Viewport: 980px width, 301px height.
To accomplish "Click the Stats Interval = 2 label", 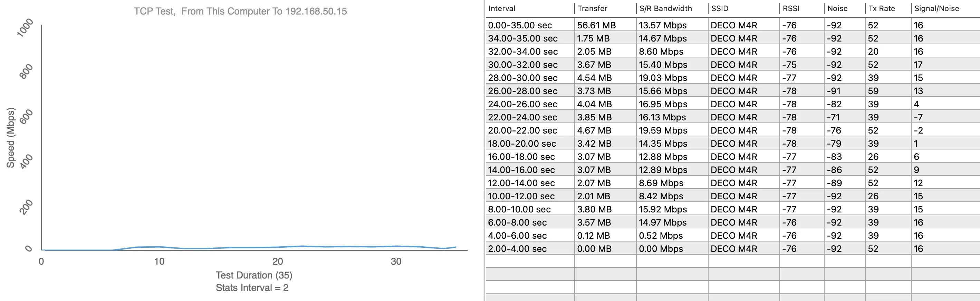I will point(252,288).
